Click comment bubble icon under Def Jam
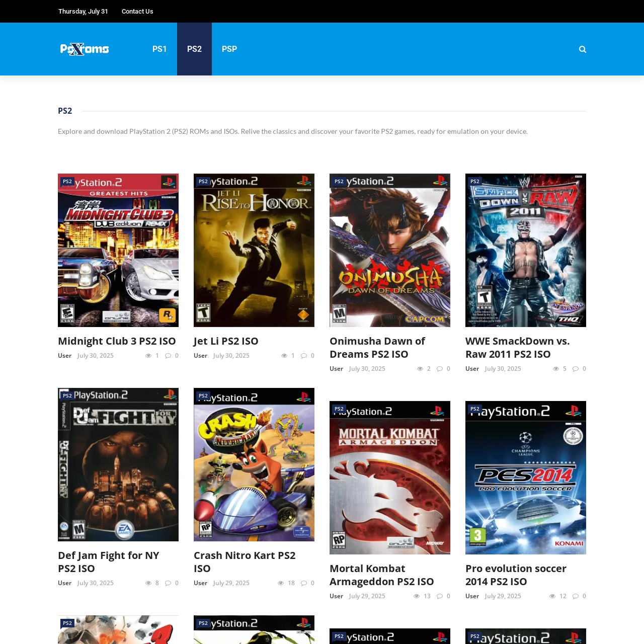Image resolution: width=644 pixels, height=644 pixels. (x=168, y=583)
